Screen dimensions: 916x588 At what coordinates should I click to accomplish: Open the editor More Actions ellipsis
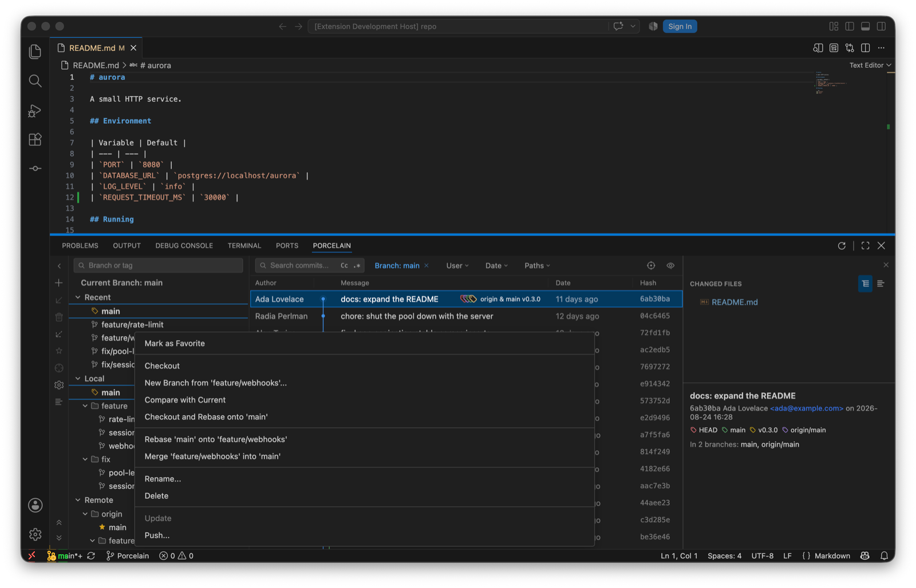click(x=881, y=48)
